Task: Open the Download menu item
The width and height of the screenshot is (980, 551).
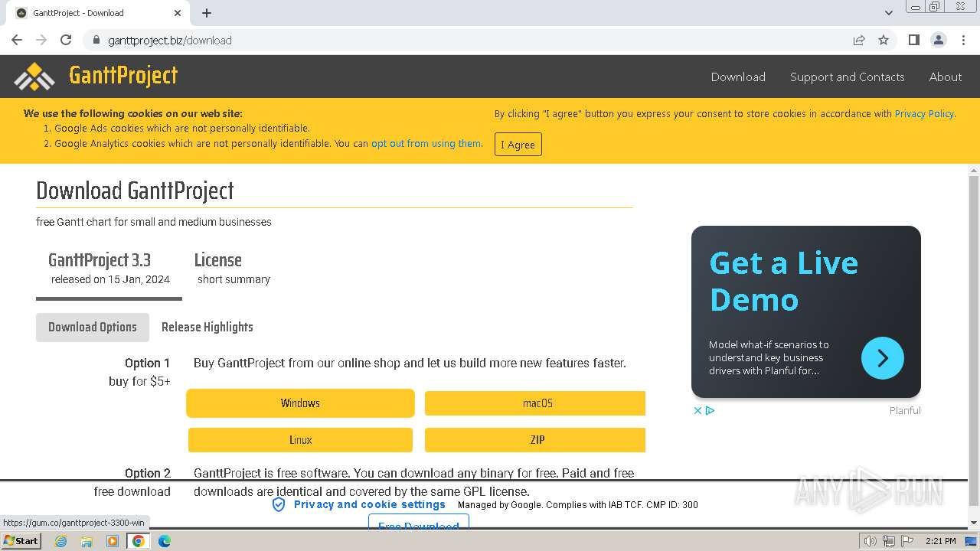Action: pos(738,77)
